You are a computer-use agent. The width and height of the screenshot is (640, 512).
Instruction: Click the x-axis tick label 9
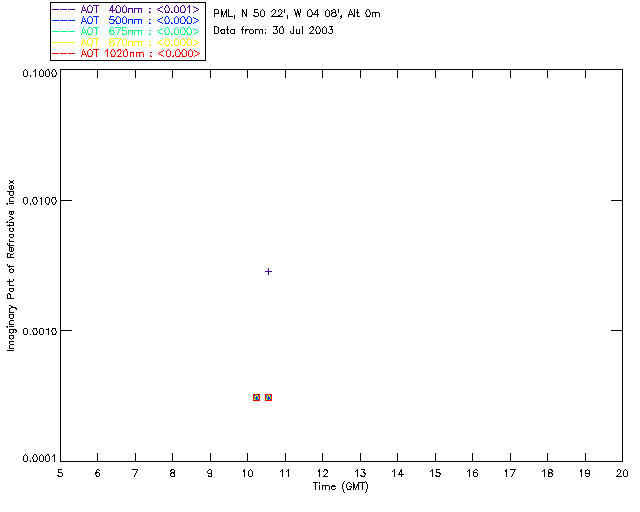click(210, 473)
